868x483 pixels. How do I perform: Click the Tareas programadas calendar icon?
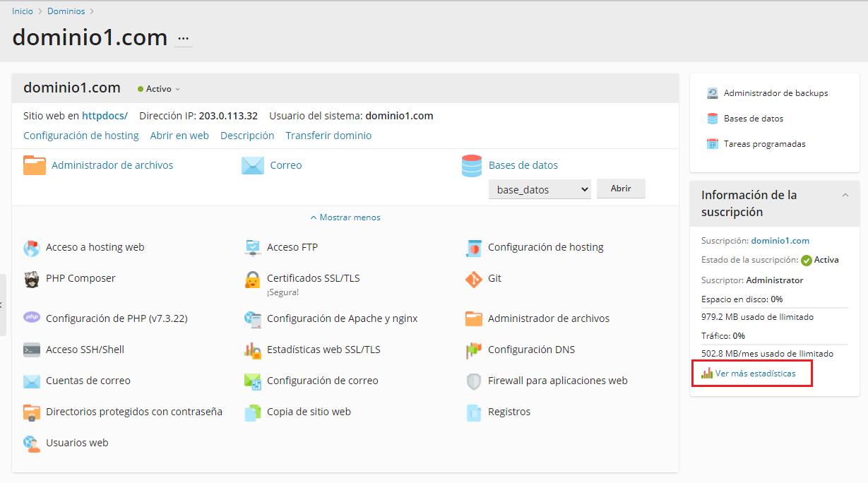click(x=713, y=144)
